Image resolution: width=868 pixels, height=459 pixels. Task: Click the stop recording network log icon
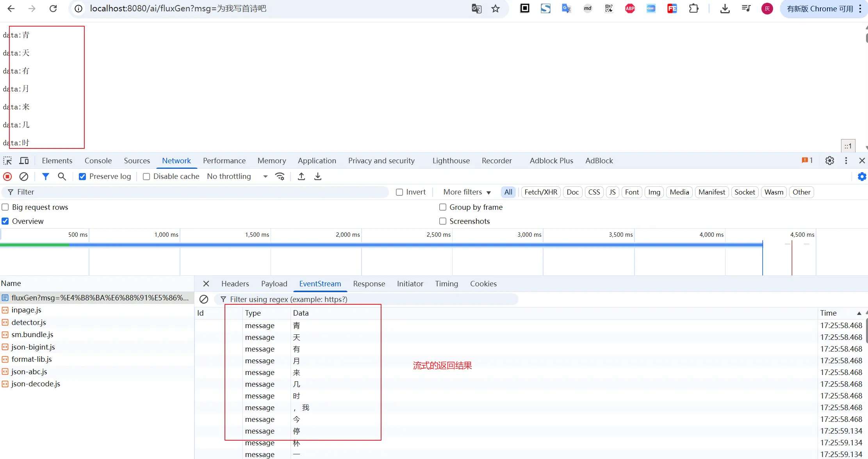7,177
